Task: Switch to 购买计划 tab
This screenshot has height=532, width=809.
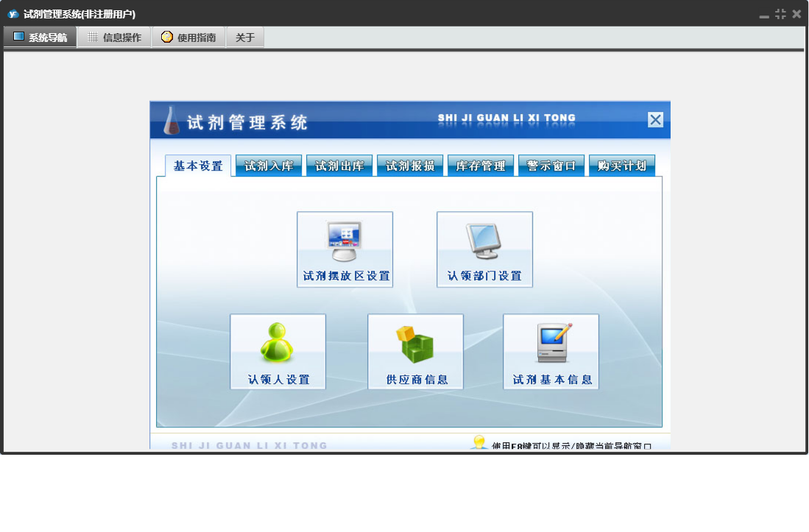Action: coord(622,166)
